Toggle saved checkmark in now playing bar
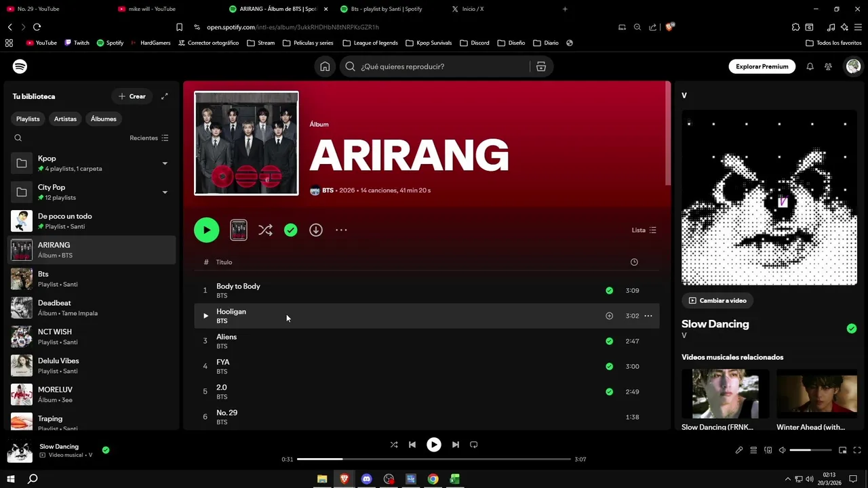 (x=106, y=450)
